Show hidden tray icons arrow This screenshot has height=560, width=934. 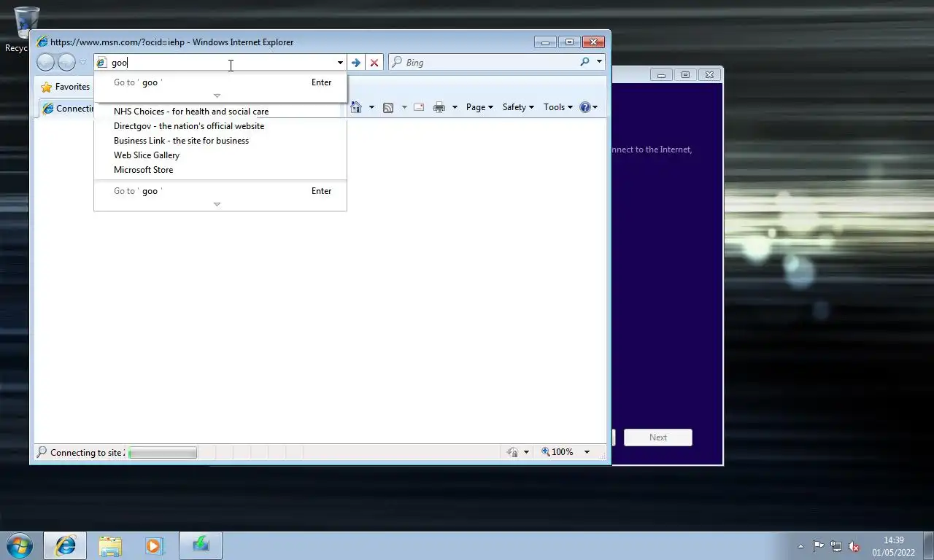[800, 546]
